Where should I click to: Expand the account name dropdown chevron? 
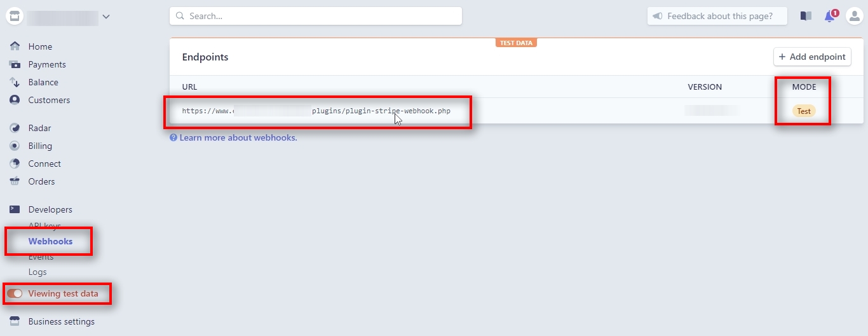tap(106, 17)
